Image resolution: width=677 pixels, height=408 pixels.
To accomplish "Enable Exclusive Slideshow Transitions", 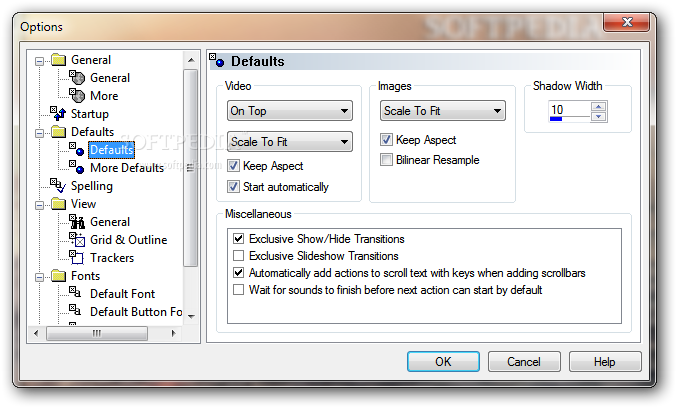I will click(238, 256).
